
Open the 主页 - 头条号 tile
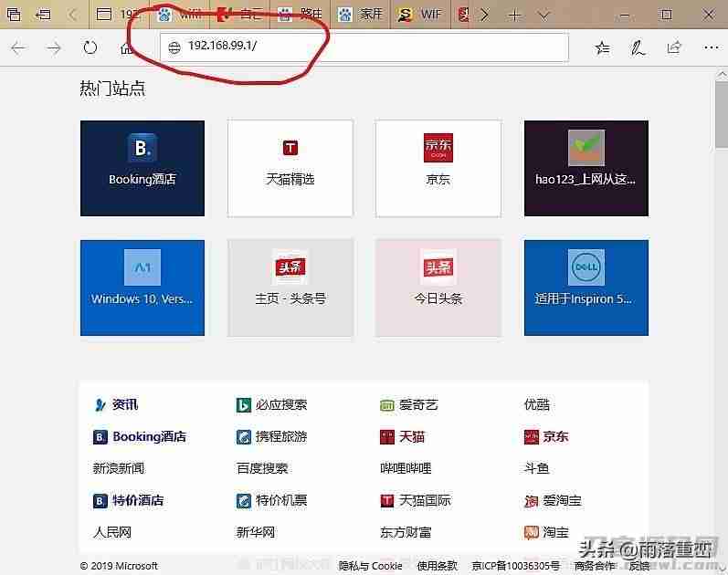pyautogui.click(x=290, y=287)
